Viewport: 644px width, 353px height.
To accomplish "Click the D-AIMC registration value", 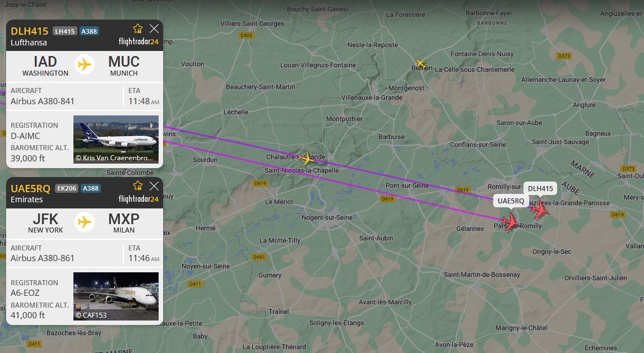I will 25,136.
